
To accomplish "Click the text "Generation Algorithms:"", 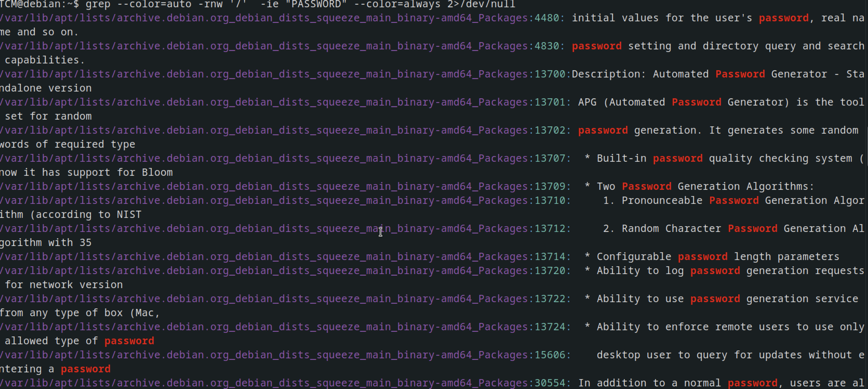I will tap(746, 187).
